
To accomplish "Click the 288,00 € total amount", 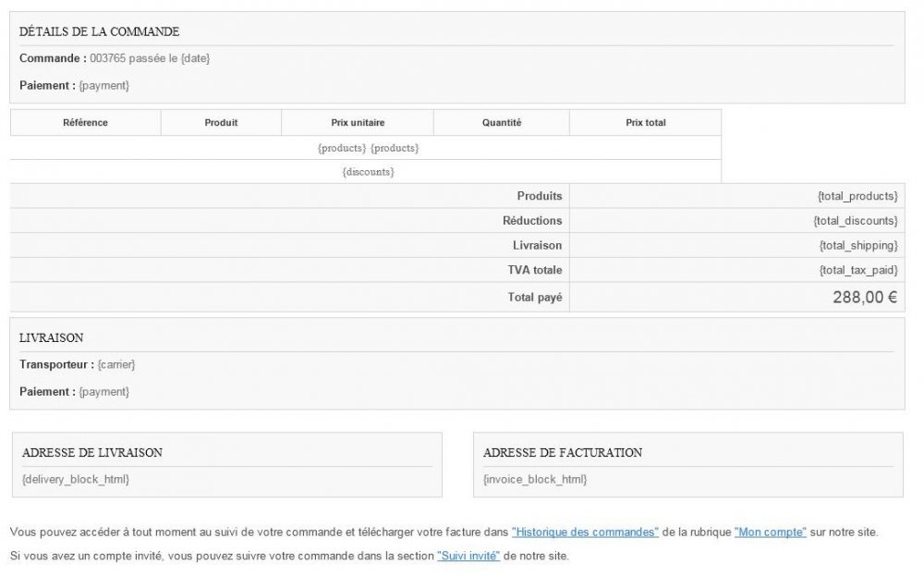I will [865, 298].
